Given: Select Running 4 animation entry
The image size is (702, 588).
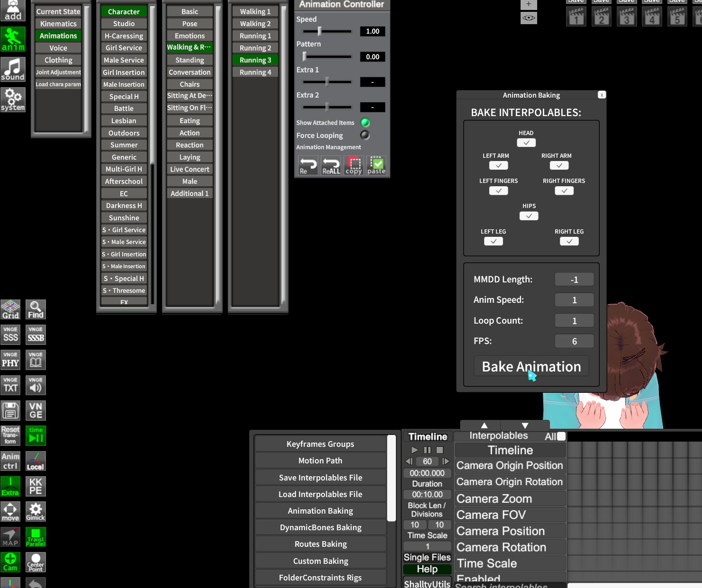Looking at the screenshot, I should coord(255,72).
